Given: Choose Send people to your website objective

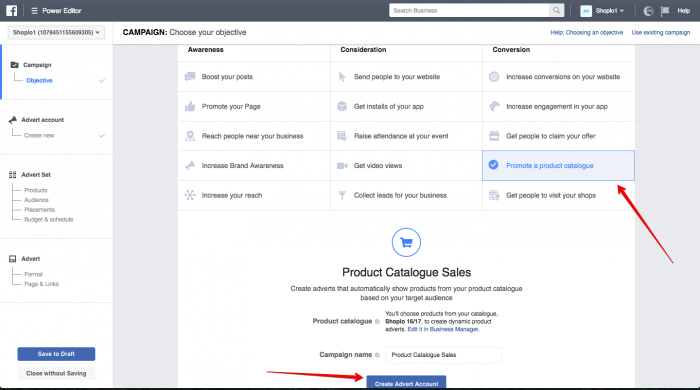Looking at the screenshot, I should [406, 77].
